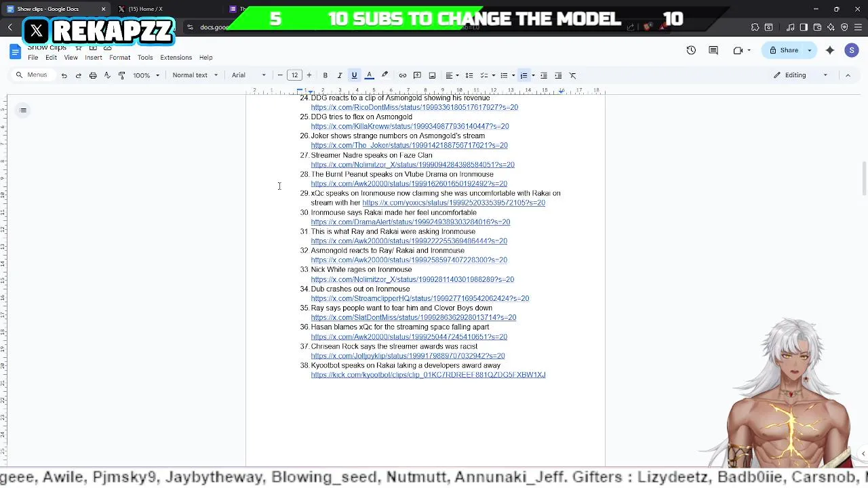Open the DramaAlert status link
Viewport: 868px width, 488px height.
coord(410,222)
